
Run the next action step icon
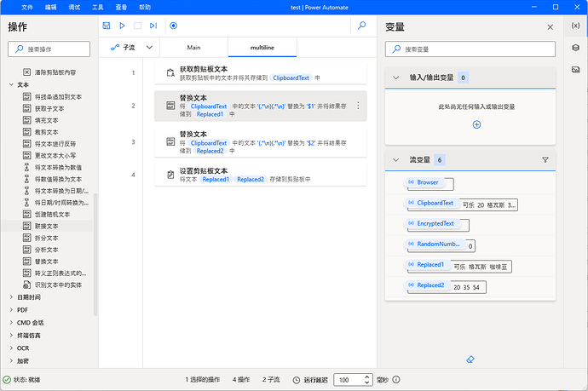153,26
